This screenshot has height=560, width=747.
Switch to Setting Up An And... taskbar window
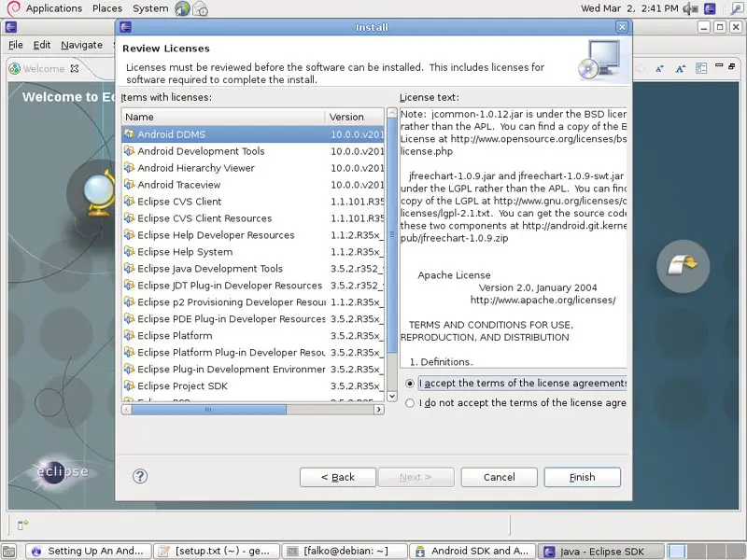[89, 552]
